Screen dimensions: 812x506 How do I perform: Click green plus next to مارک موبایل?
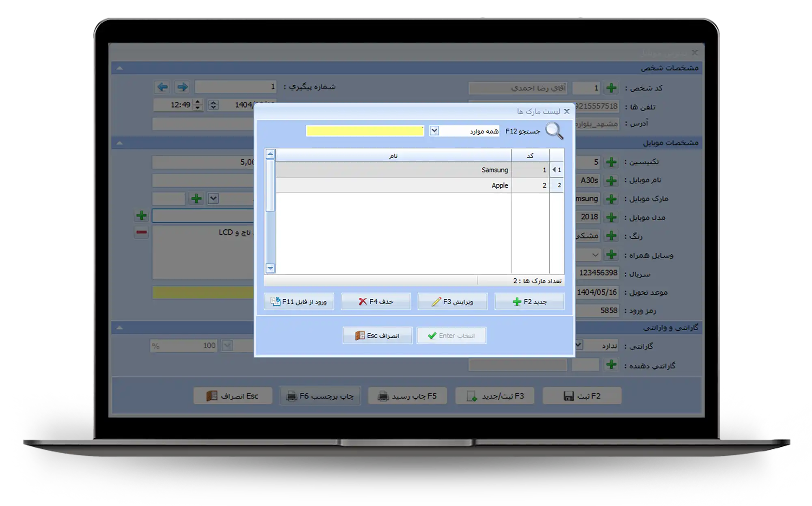pyautogui.click(x=611, y=199)
